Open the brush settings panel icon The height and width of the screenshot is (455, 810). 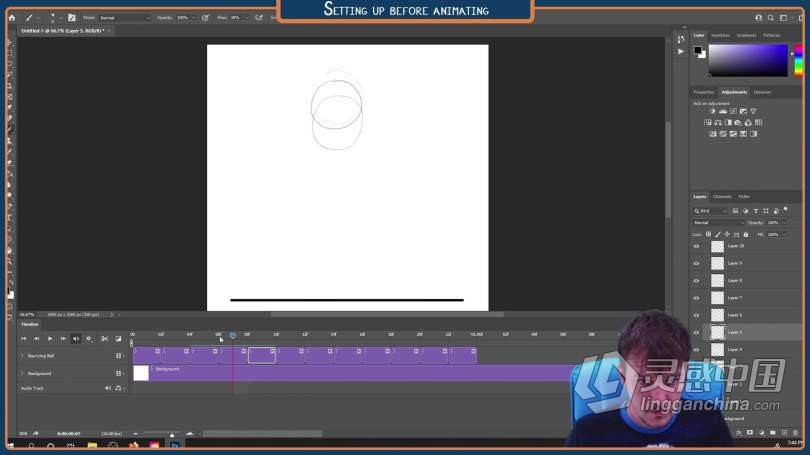pyautogui.click(x=72, y=18)
